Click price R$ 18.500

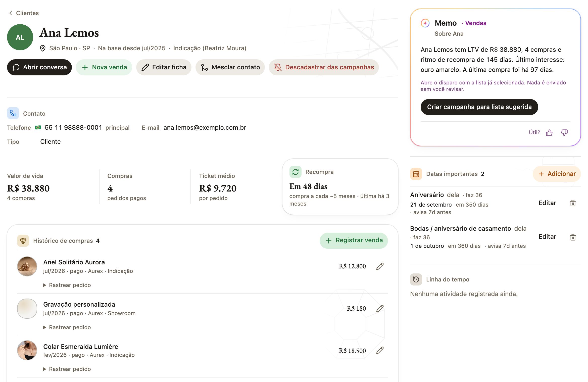tap(352, 351)
